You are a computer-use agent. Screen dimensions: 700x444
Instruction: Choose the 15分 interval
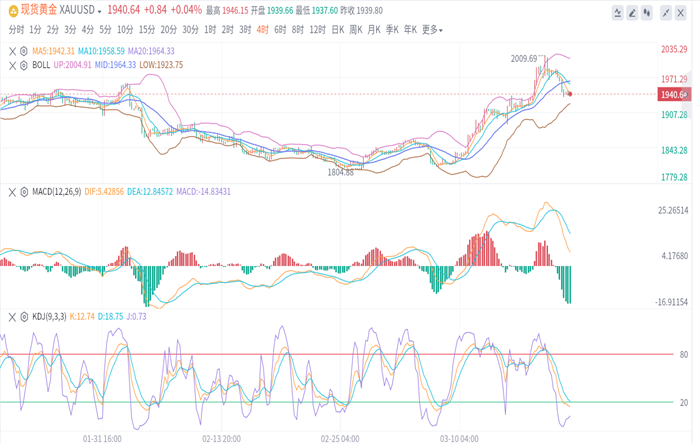[147, 29]
